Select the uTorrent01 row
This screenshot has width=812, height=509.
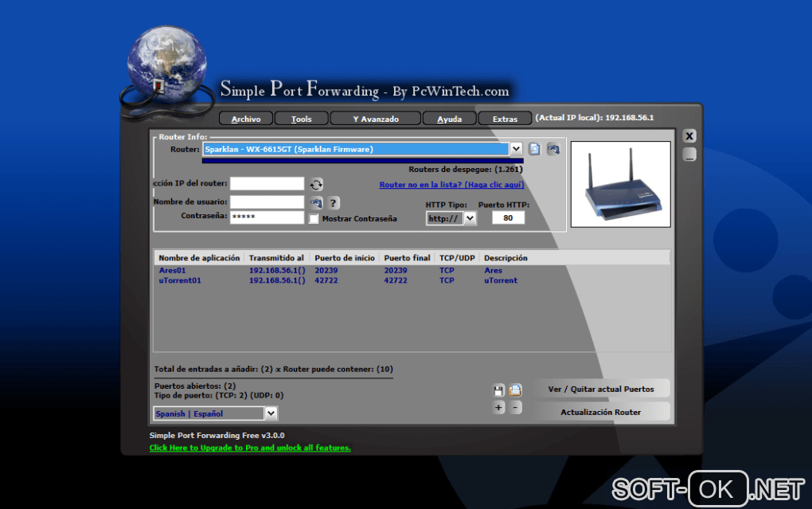click(412, 280)
